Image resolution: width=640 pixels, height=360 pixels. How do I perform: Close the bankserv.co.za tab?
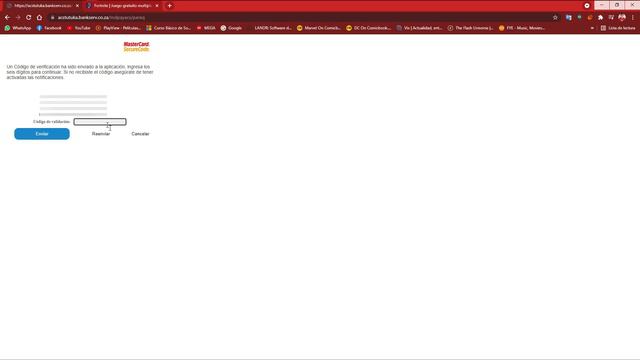coord(77,6)
